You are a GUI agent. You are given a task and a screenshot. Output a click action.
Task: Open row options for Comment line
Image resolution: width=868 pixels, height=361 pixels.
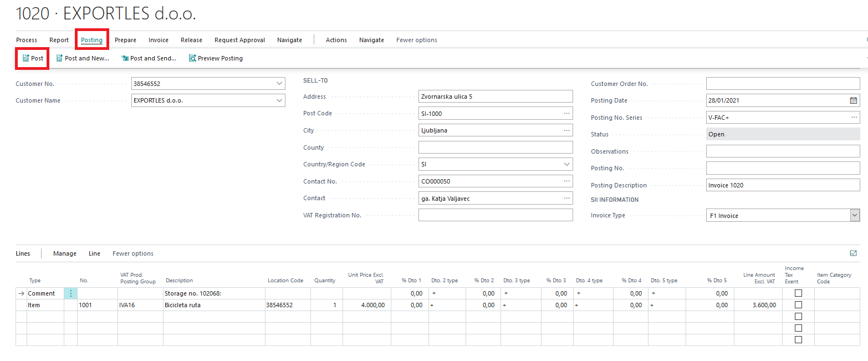point(70,293)
